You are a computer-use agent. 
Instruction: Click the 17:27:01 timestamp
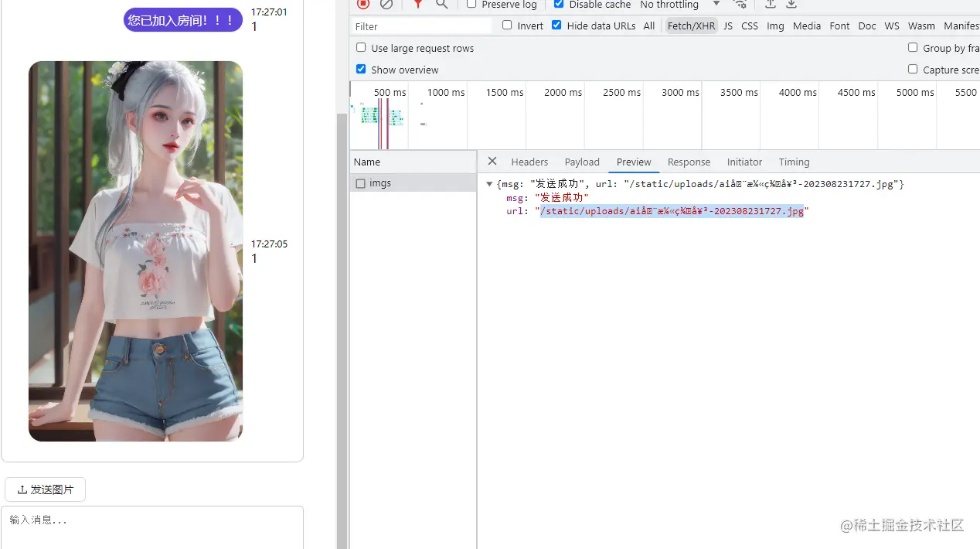pyautogui.click(x=269, y=12)
